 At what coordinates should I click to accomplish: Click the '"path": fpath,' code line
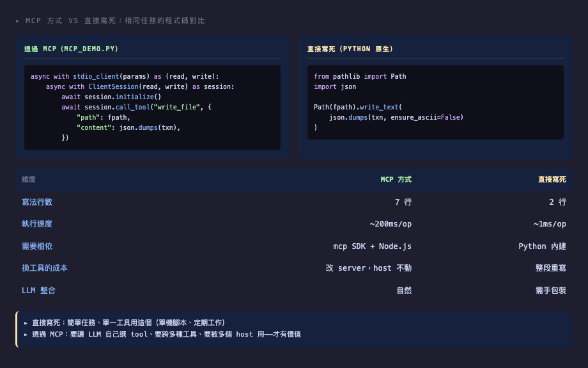[103, 117]
